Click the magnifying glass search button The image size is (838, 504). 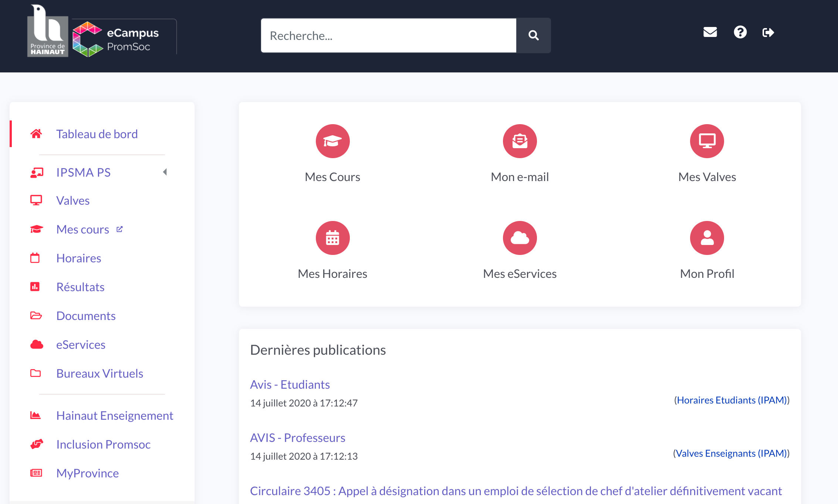pos(533,35)
